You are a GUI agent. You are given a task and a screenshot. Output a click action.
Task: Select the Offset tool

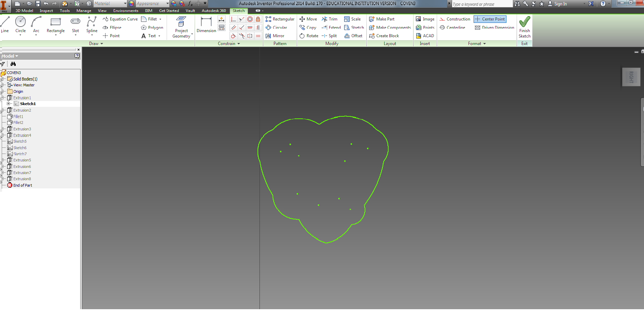pos(353,36)
